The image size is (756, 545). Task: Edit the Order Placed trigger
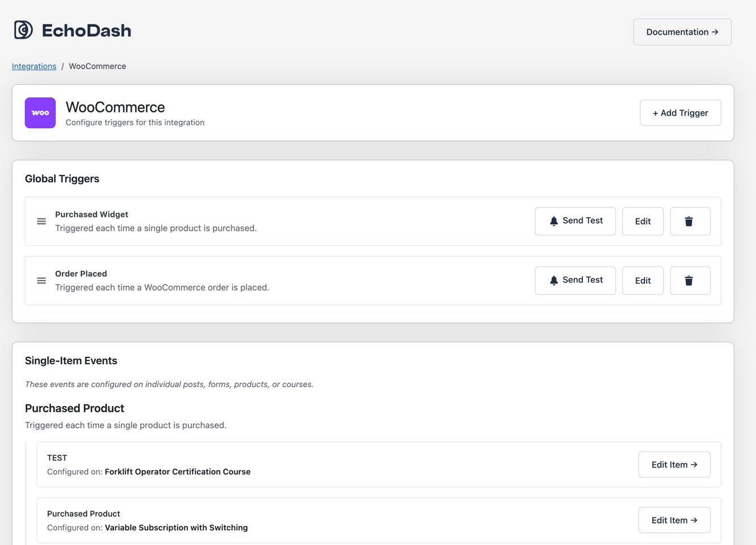pos(643,280)
